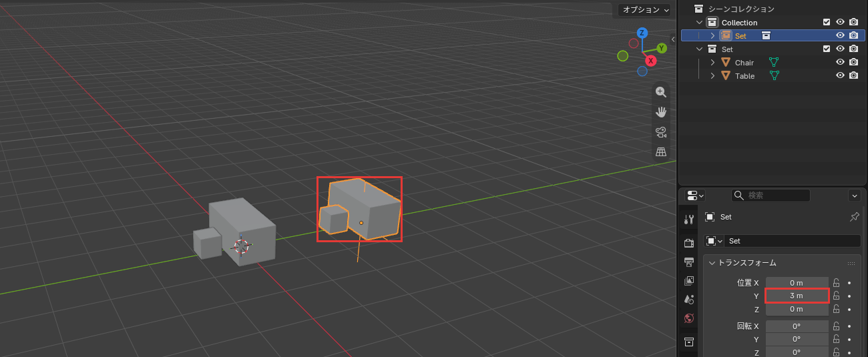Click the collection icon beside the orange Set instance
Image resolution: width=868 pixels, height=357 pixels.
(767, 35)
